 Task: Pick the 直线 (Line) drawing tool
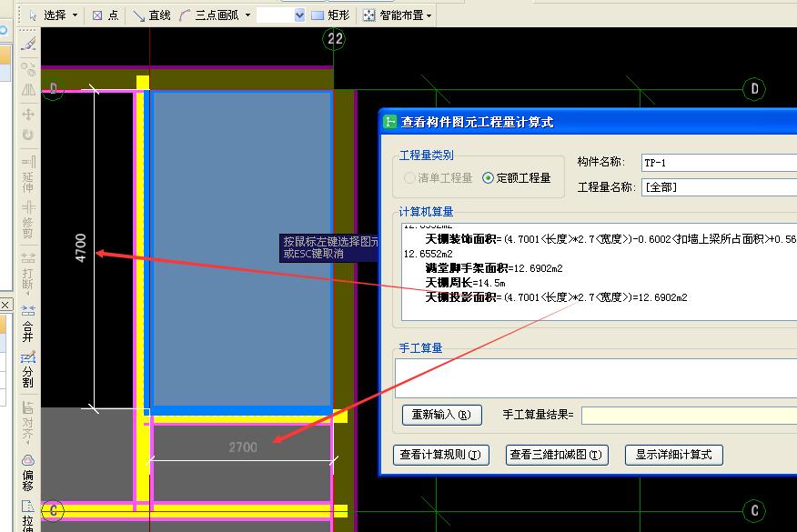151,15
